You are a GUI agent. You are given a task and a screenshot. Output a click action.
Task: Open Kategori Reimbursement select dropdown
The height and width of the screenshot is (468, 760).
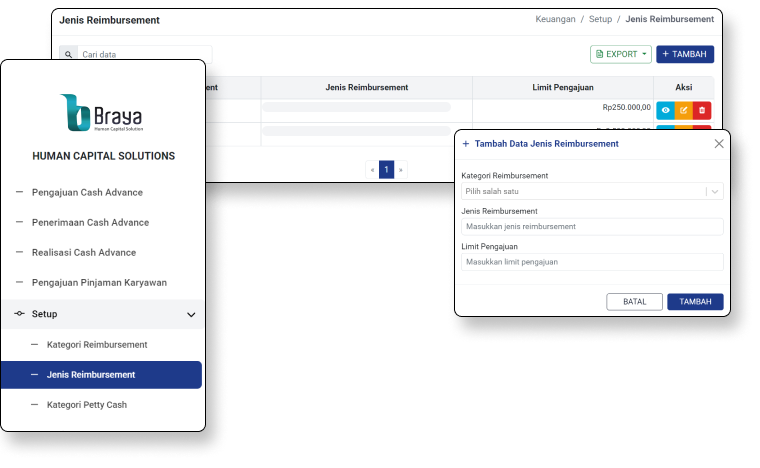(592, 191)
